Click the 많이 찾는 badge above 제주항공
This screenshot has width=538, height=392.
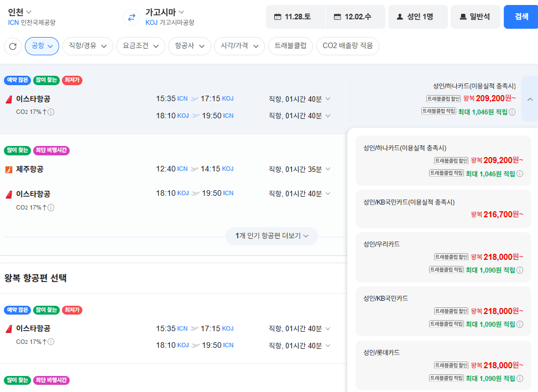[18, 150]
